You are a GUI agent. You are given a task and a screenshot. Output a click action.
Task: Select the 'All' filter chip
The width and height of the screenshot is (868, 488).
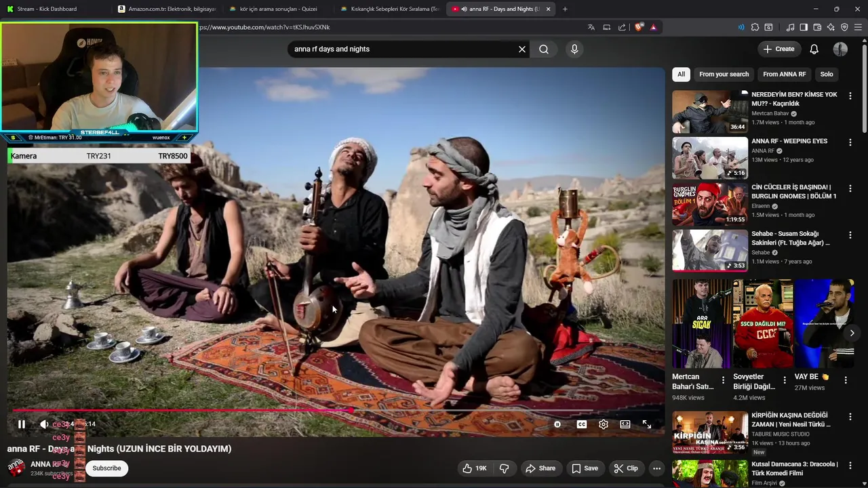[681, 75]
